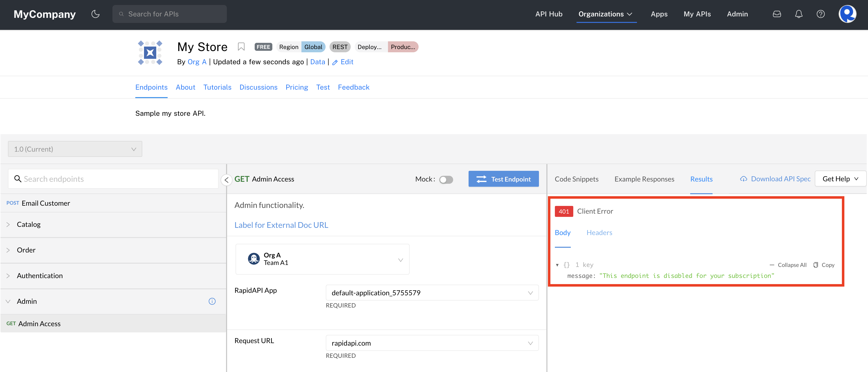Bookmark the My Store API
This screenshot has width=868, height=372.
point(241,47)
